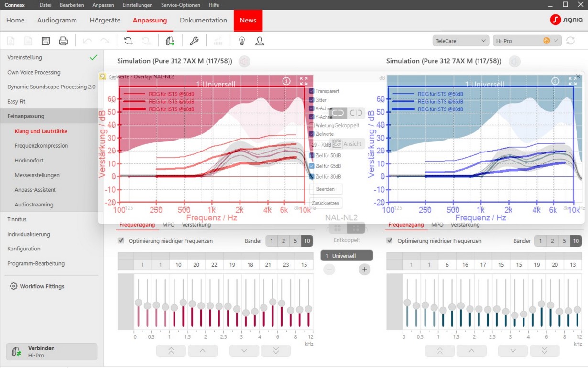Uncheck left Optimierung niedriger Frequenzen
588x368 pixels.
(121, 241)
